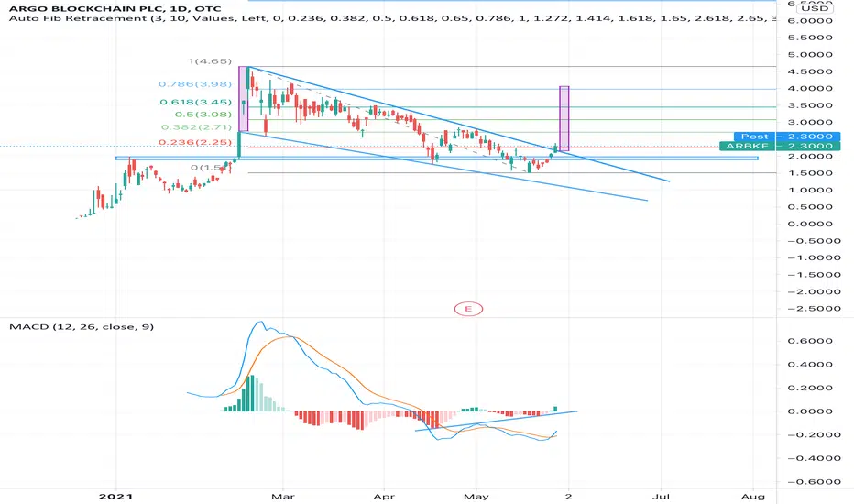
Task: Click the Mar label on time axis
Action: [282, 497]
